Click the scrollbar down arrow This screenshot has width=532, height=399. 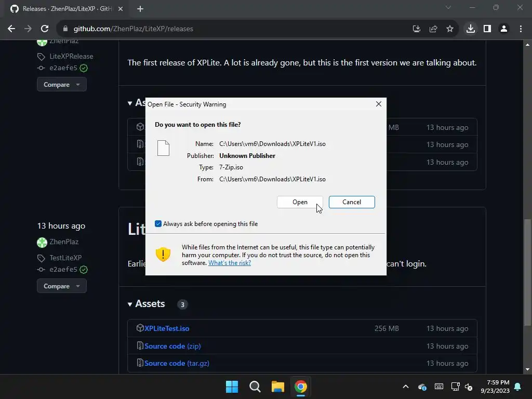(x=527, y=369)
